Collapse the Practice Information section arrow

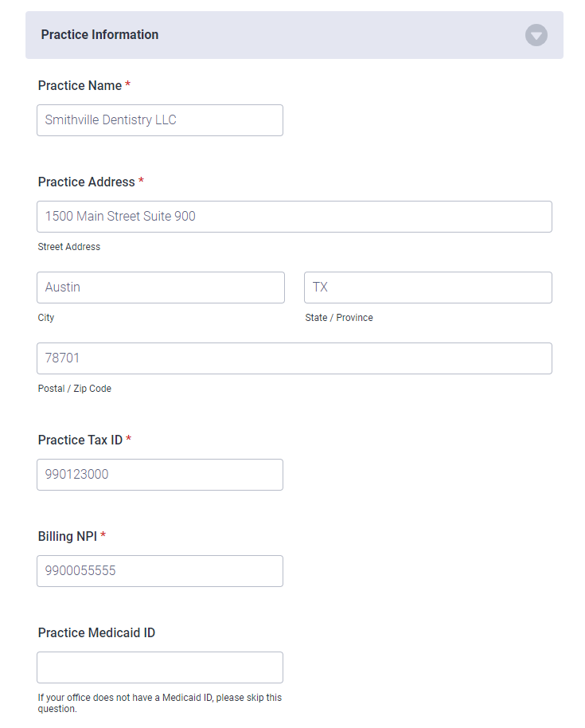point(536,35)
